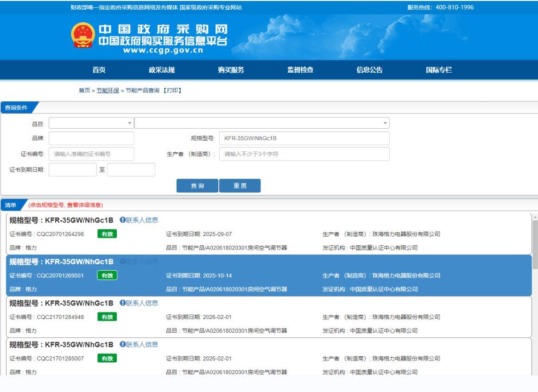The image size is (538, 392).
Task: Click the 查询条件 section tab
Action: pos(17,107)
